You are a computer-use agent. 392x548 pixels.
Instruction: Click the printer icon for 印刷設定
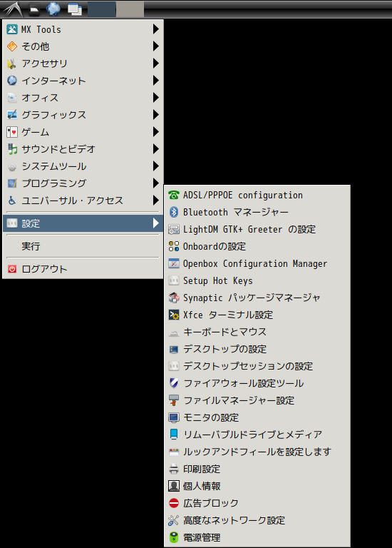[173, 469]
